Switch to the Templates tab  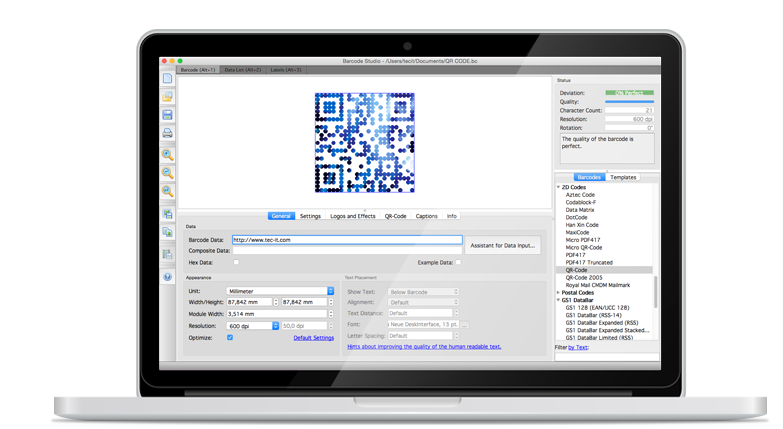[x=623, y=177]
